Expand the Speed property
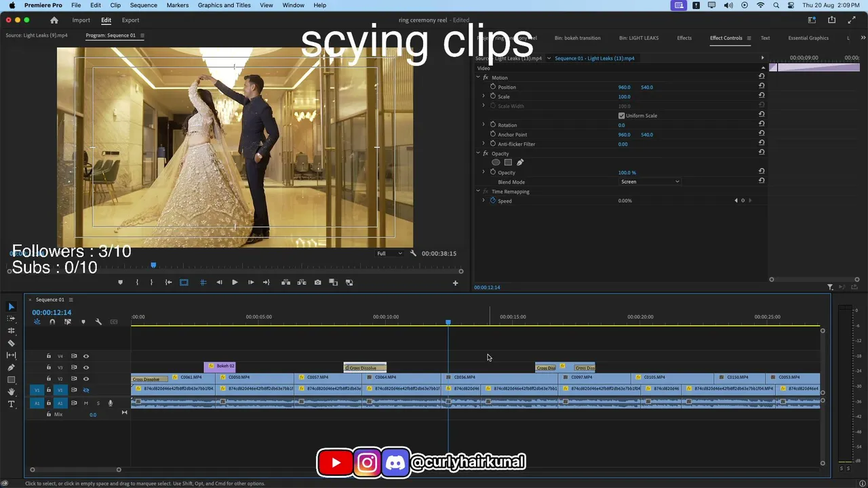 tap(484, 201)
